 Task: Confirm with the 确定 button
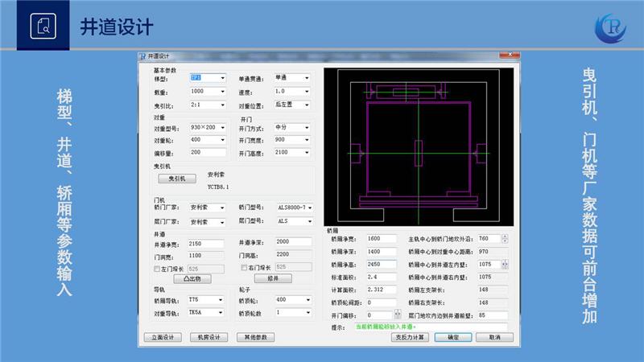452,338
